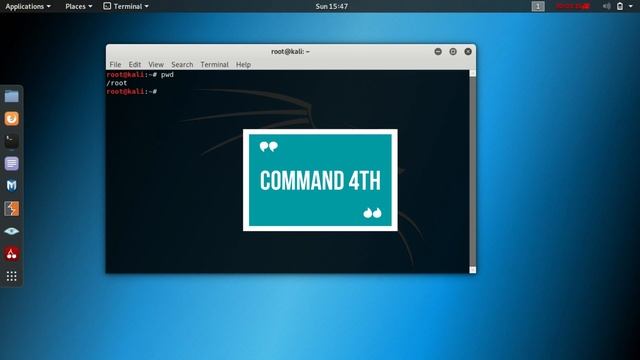Launch Burp Suite from the dock
This screenshot has width=640, height=360.
tap(11, 209)
